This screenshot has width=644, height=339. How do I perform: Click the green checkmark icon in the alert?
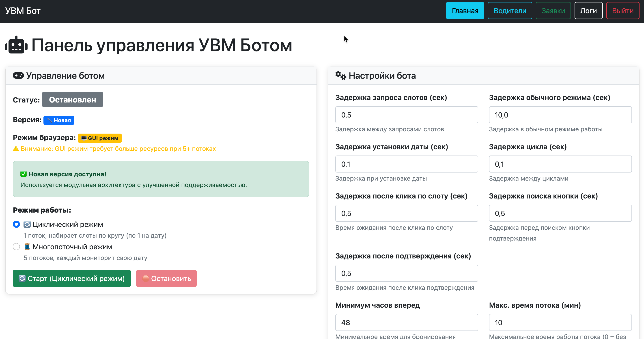[x=24, y=174]
